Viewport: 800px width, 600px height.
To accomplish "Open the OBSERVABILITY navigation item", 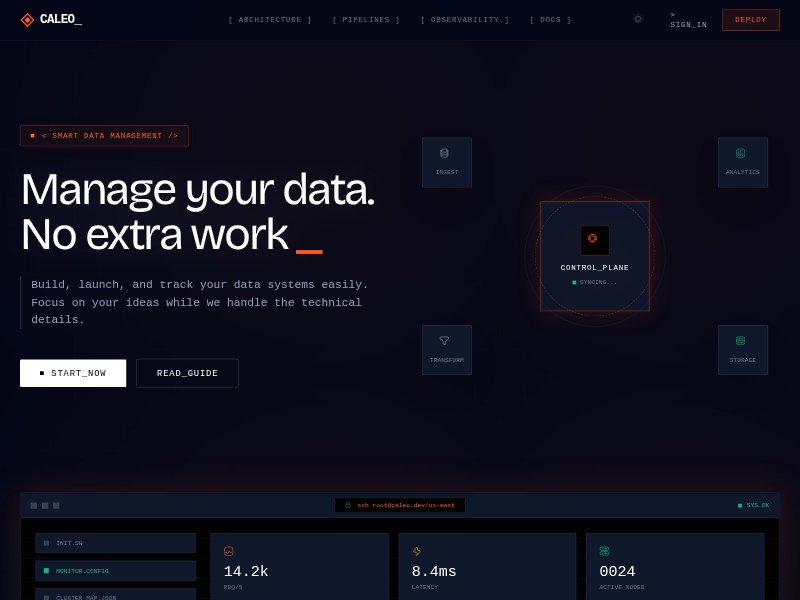I will point(465,19).
